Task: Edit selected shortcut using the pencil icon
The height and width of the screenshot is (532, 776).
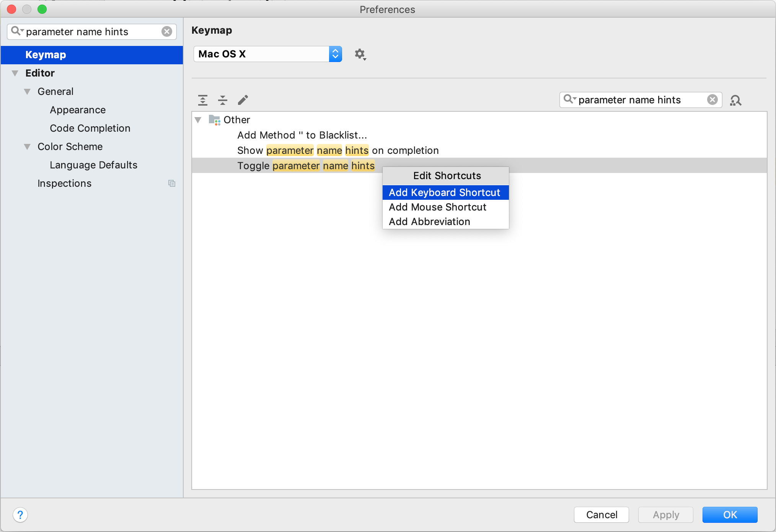Action: tap(243, 100)
